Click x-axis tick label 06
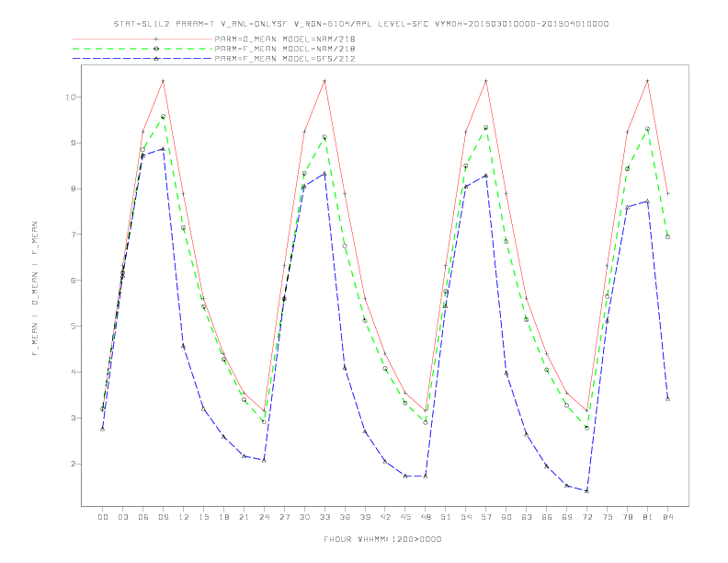The width and height of the screenshot is (728, 563). point(143,517)
